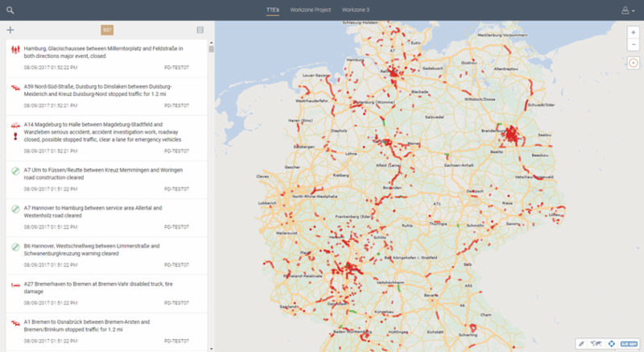Select the pencil draw tool on map

click(x=581, y=343)
